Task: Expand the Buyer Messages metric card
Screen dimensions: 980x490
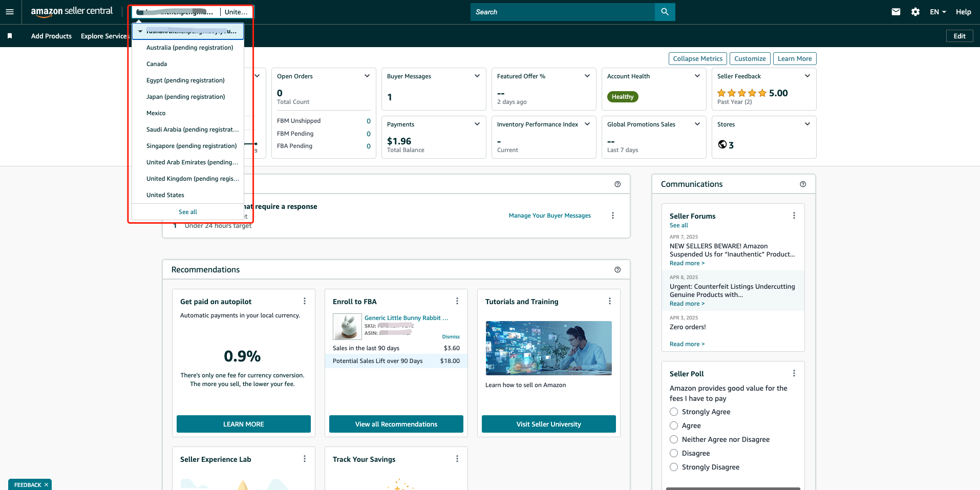Action: pos(477,76)
